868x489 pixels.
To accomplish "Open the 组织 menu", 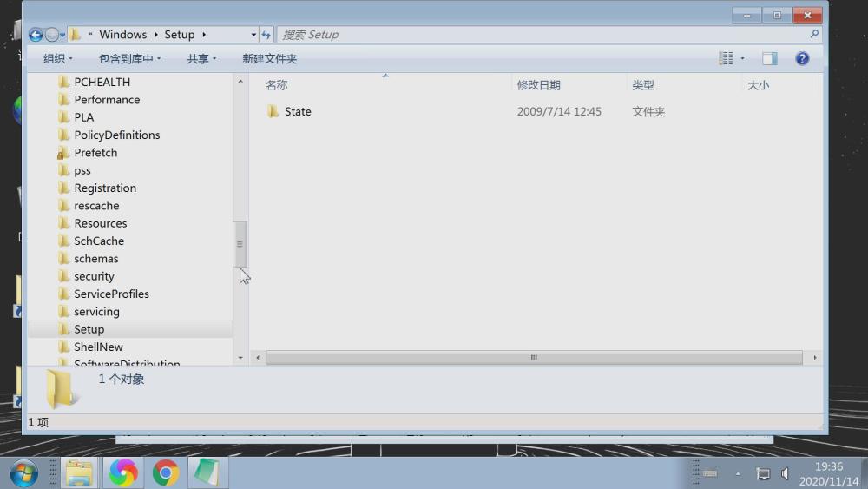I will 57,59.
